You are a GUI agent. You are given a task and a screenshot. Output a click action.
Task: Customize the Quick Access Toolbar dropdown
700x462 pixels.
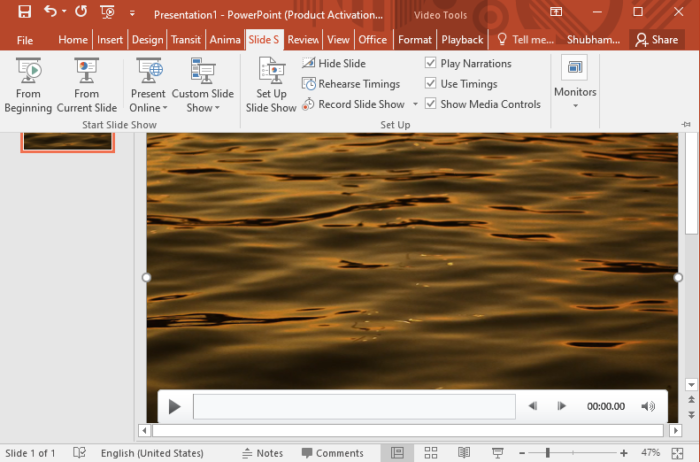[x=132, y=13]
